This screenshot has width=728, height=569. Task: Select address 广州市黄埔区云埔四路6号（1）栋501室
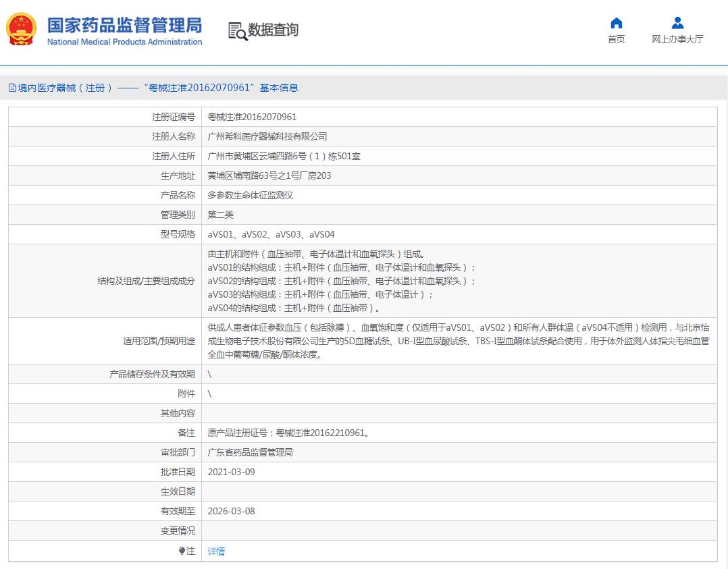(x=284, y=156)
